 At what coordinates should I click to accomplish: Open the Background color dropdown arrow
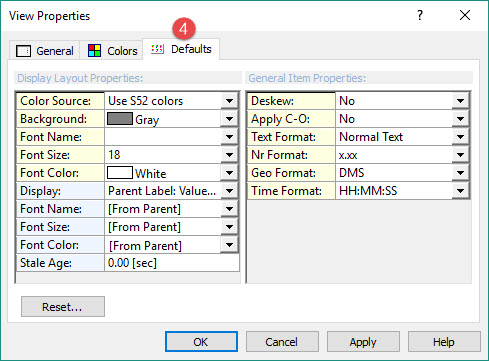pyautogui.click(x=229, y=119)
